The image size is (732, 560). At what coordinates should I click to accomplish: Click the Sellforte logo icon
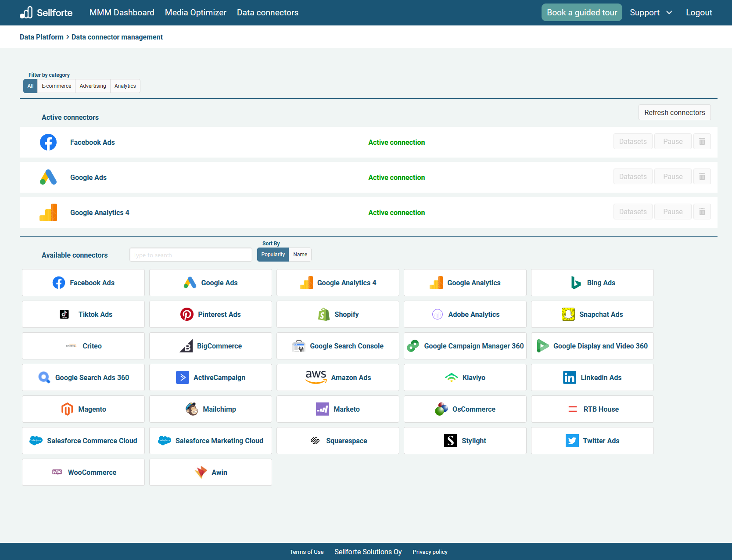point(26,12)
